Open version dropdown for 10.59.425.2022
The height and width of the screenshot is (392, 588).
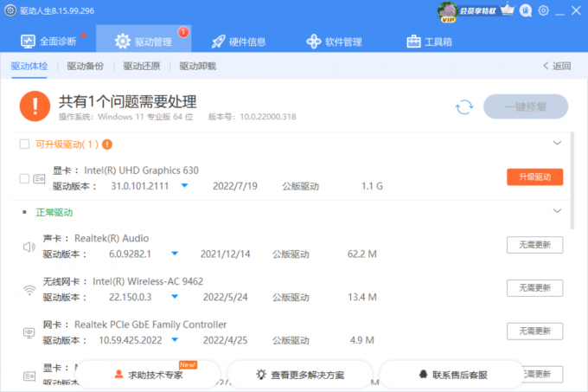click(x=175, y=340)
